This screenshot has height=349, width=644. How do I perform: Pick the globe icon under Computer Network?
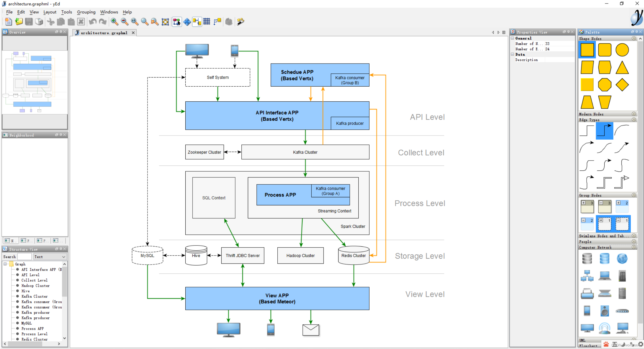point(622,259)
